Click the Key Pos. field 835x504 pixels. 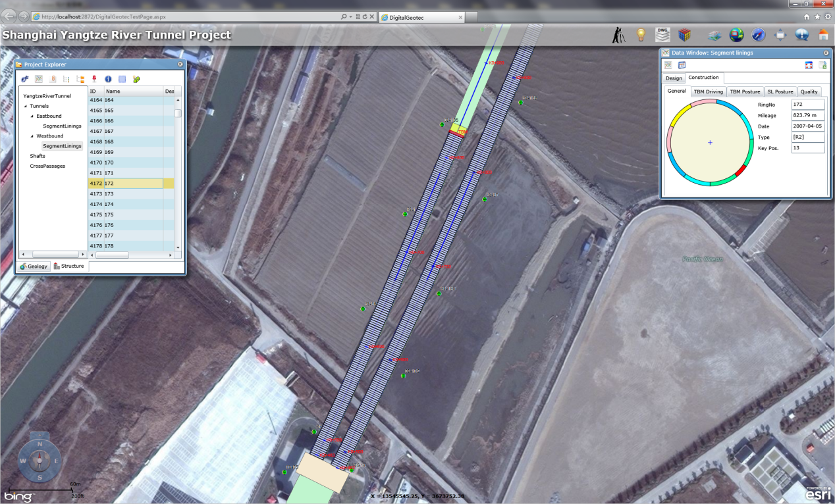click(x=808, y=148)
